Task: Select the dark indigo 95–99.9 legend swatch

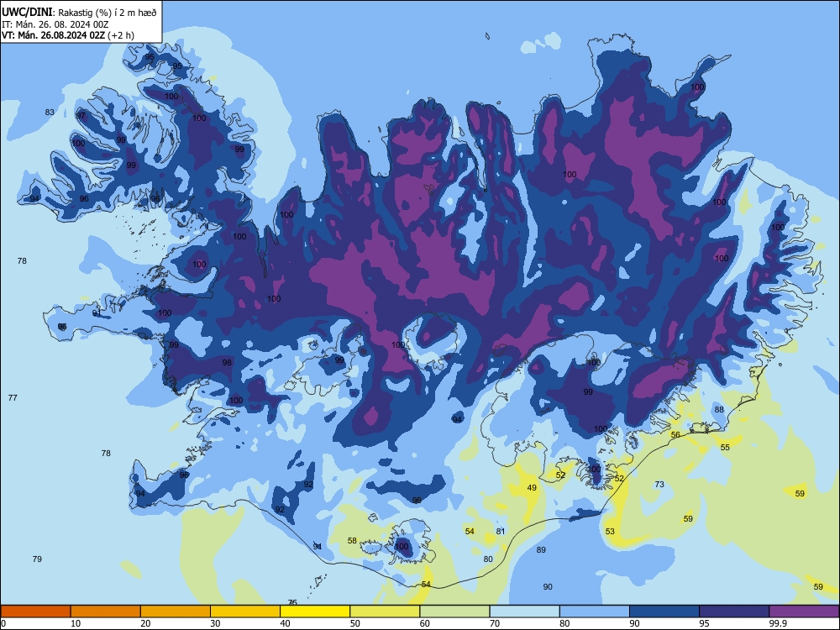Action: (x=734, y=612)
